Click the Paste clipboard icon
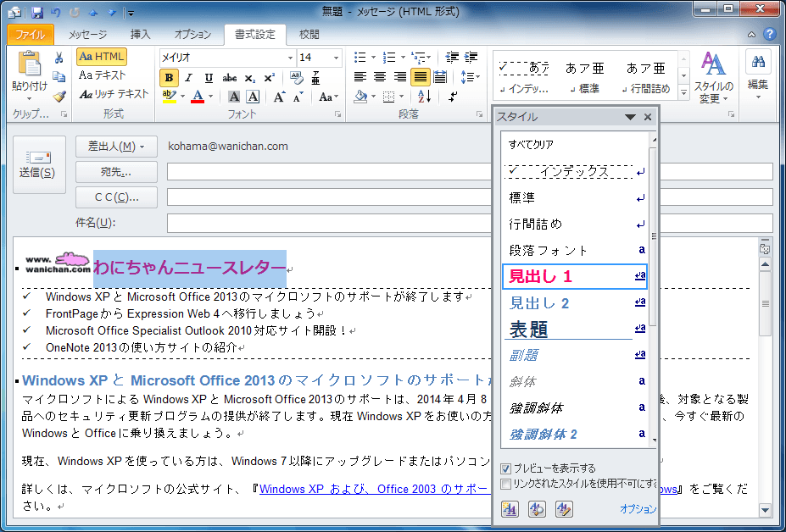The width and height of the screenshot is (786, 532). 29,65
